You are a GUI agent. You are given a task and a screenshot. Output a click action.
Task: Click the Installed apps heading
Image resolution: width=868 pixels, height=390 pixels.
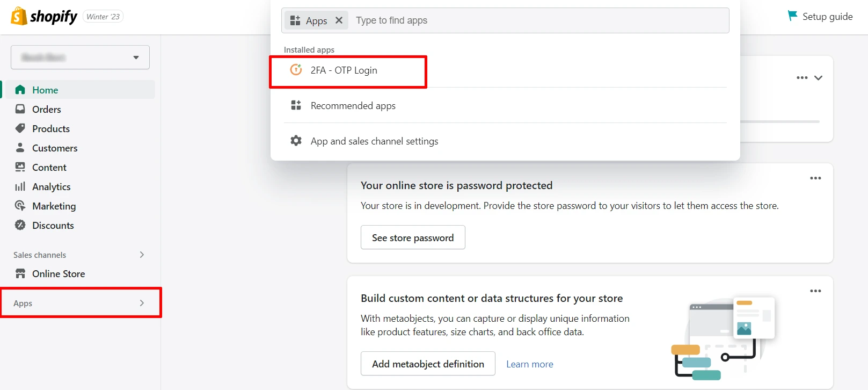(x=309, y=49)
